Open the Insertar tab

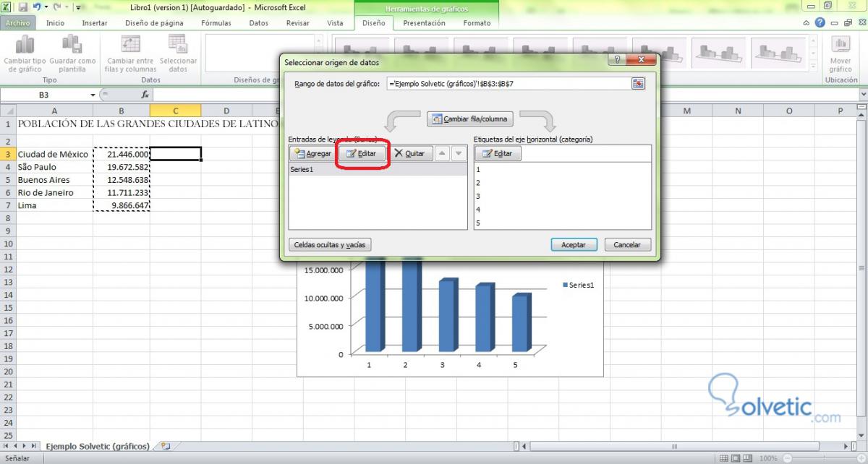click(95, 23)
